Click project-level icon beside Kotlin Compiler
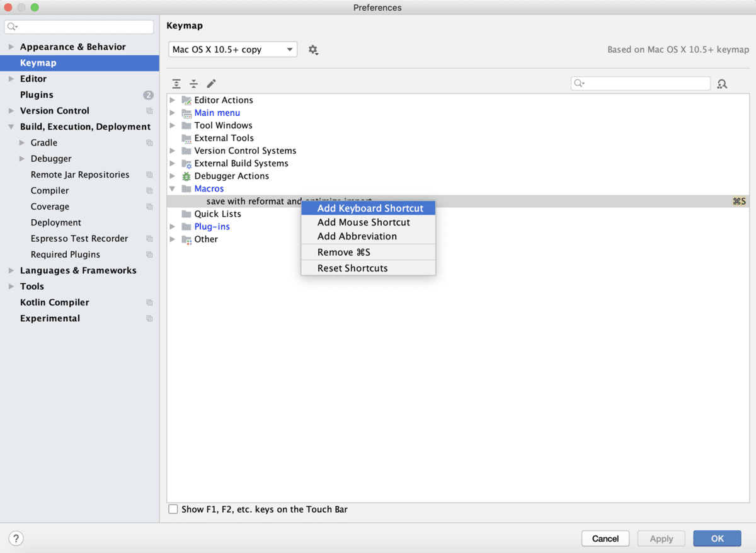The height and width of the screenshot is (553, 756). 149,302
